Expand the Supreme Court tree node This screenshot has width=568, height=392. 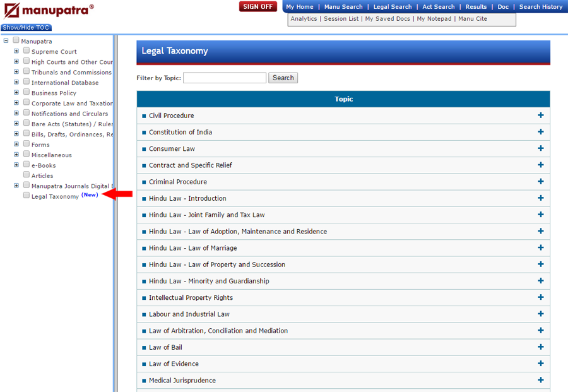16,51
